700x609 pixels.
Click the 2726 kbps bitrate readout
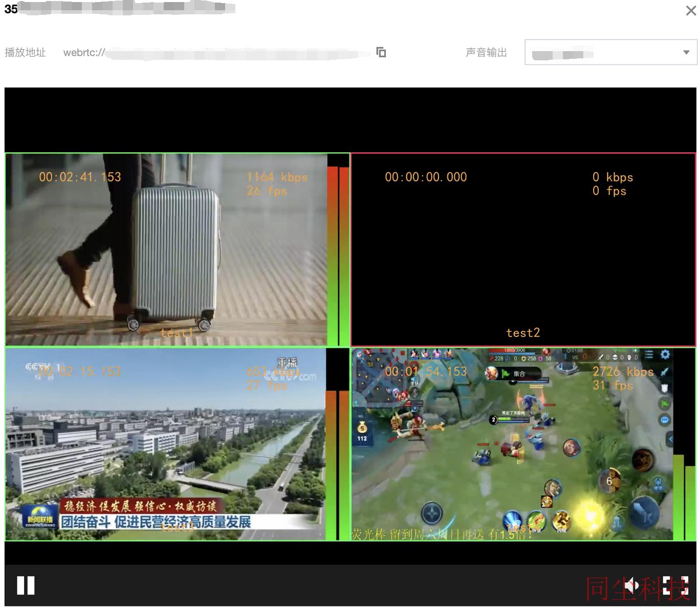(x=623, y=372)
